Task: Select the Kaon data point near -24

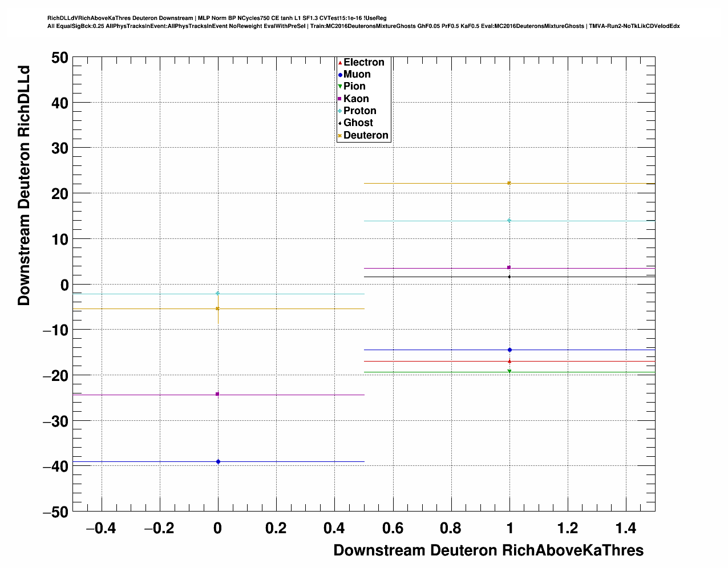Action: point(217,394)
